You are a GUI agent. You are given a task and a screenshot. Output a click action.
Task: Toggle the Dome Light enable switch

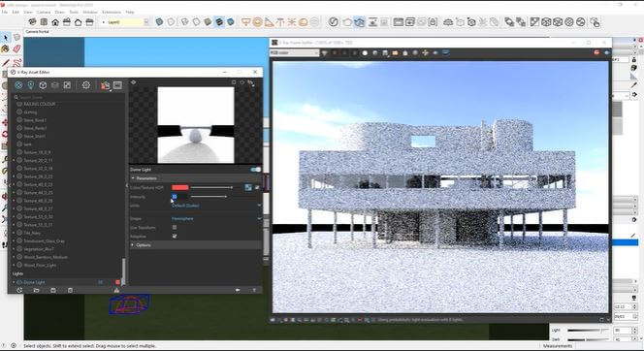pyautogui.click(x=255, y=170)
